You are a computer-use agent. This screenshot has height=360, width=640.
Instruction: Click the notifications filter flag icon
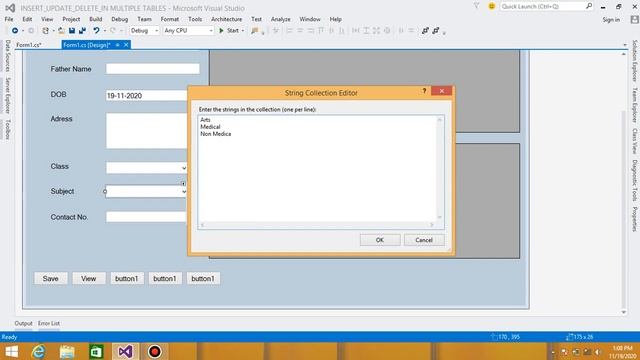pos(476,6)
